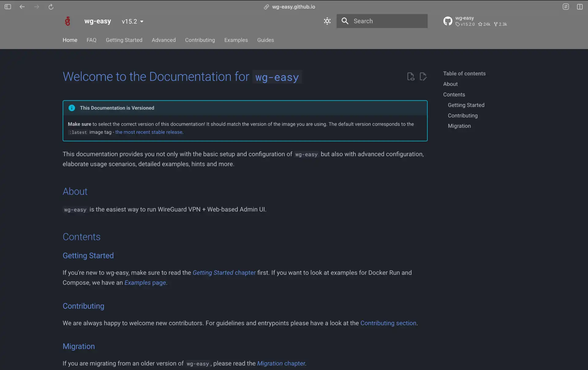Click the search magnifier icon
The width and height of the screenshot is (588, 370).
[345, 21]
